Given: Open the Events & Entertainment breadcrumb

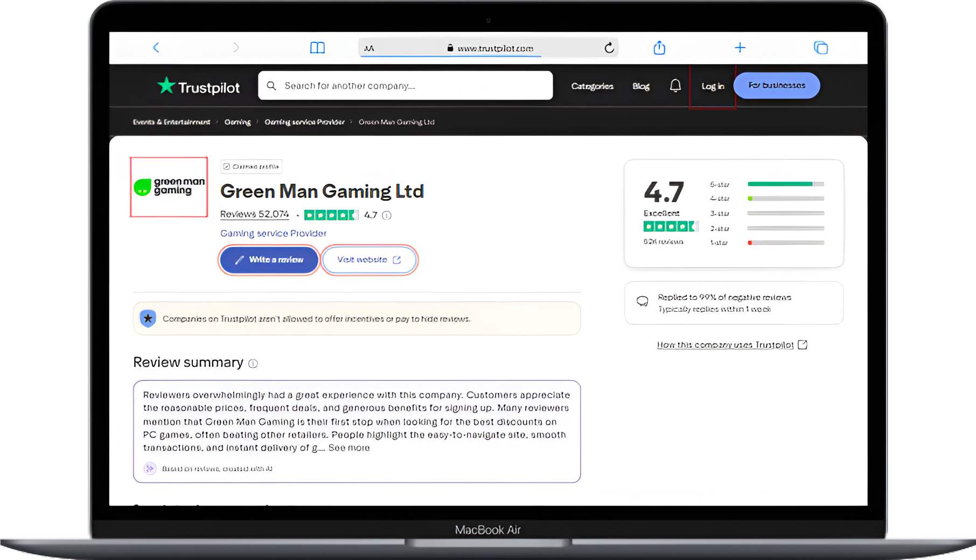Looking at the screenshot, I should tap(172, 122).
